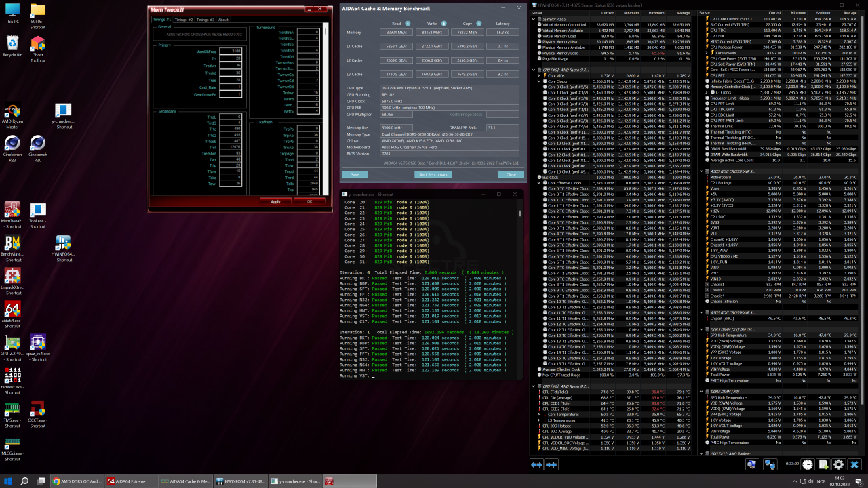The image size is (868, 488).
Task: Expand the Core VIDs sensor group
Action: click(x=539, y=75)
